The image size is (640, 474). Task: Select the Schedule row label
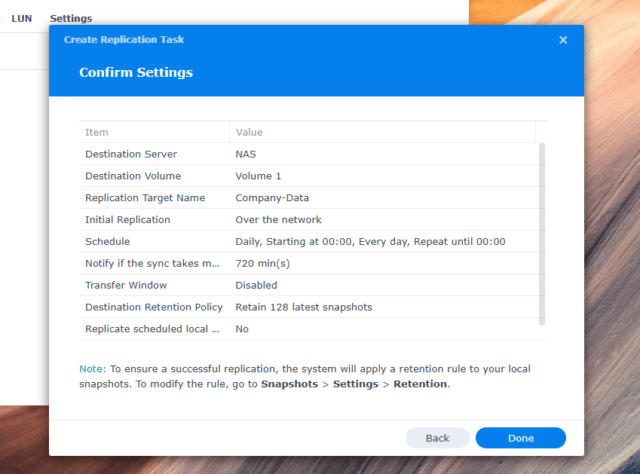(x=107, y=242)
